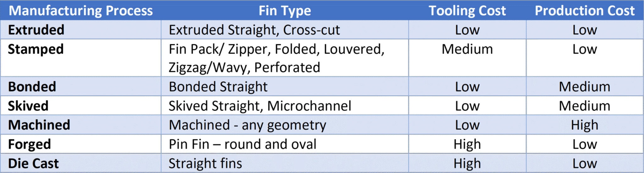Select the Production Cost header cell
The height and width of the screenshot is (173, 644).
(585, 11)
